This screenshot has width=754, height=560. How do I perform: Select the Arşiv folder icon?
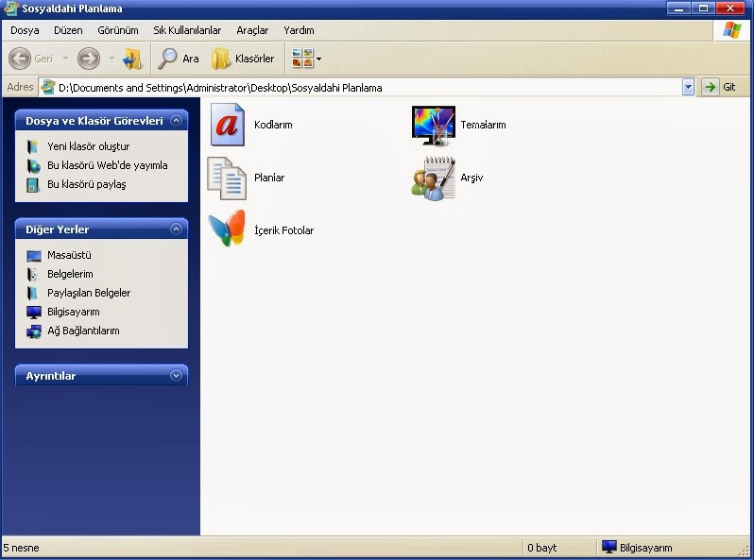pyautogui.click(x=434, y=178)
